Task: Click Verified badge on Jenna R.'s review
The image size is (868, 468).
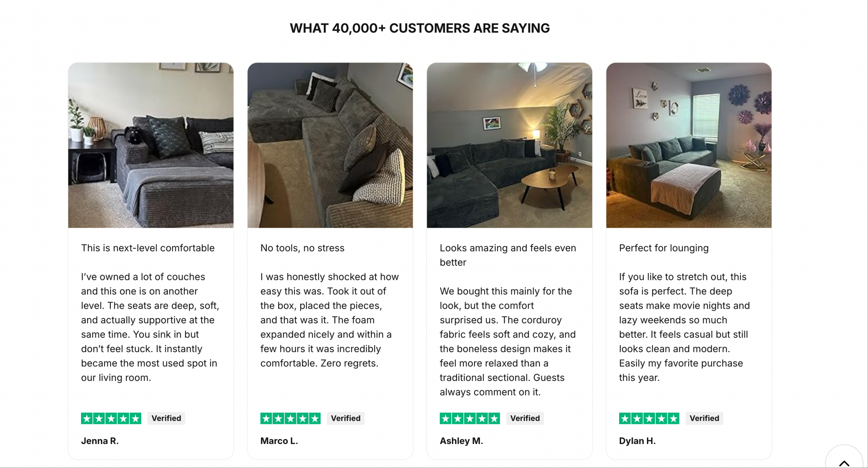Action: [166, 419]
